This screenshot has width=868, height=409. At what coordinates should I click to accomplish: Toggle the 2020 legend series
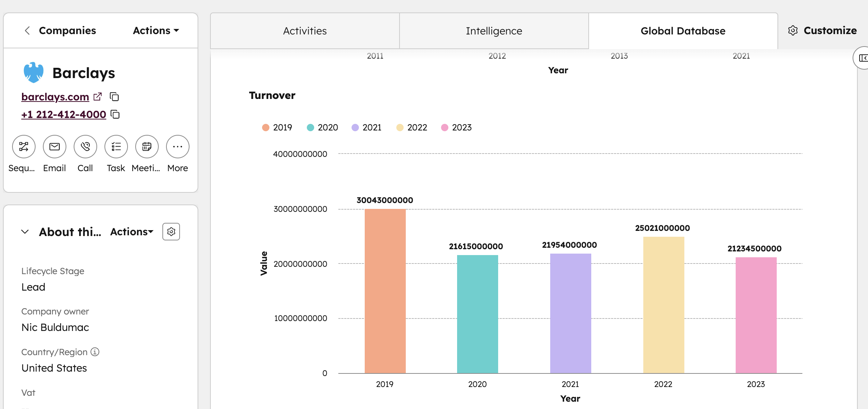322,128
